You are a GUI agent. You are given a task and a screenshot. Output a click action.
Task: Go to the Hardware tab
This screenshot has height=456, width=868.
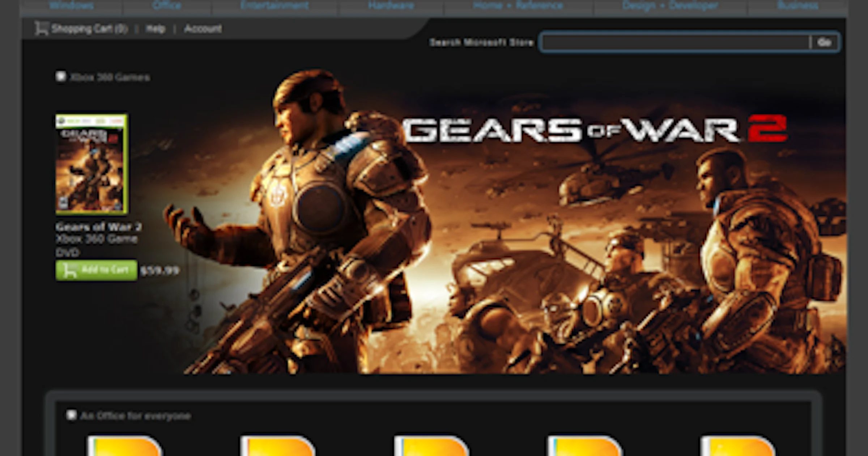[391, 5]
